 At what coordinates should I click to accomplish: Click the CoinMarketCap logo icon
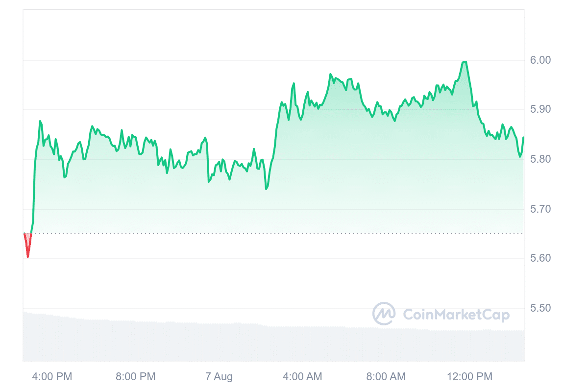pos(384,314)
